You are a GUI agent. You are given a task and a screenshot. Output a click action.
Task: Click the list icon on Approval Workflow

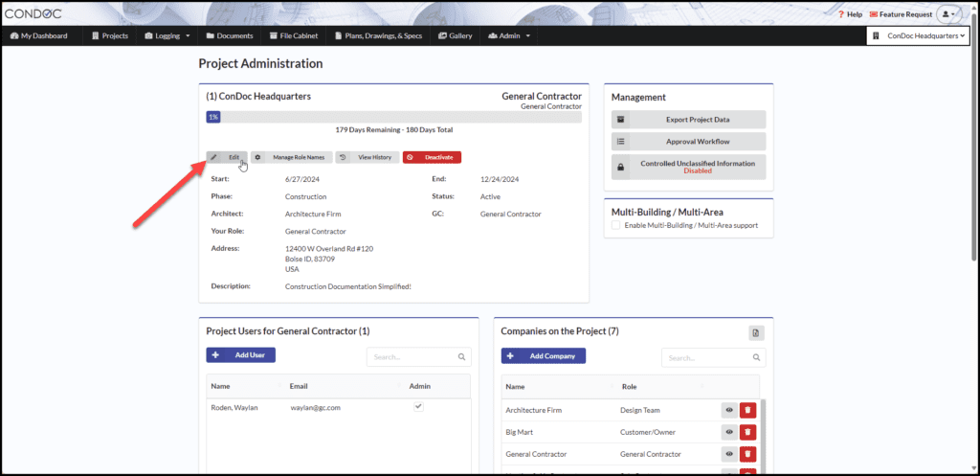pyautogui.click(x=620, y=142)
